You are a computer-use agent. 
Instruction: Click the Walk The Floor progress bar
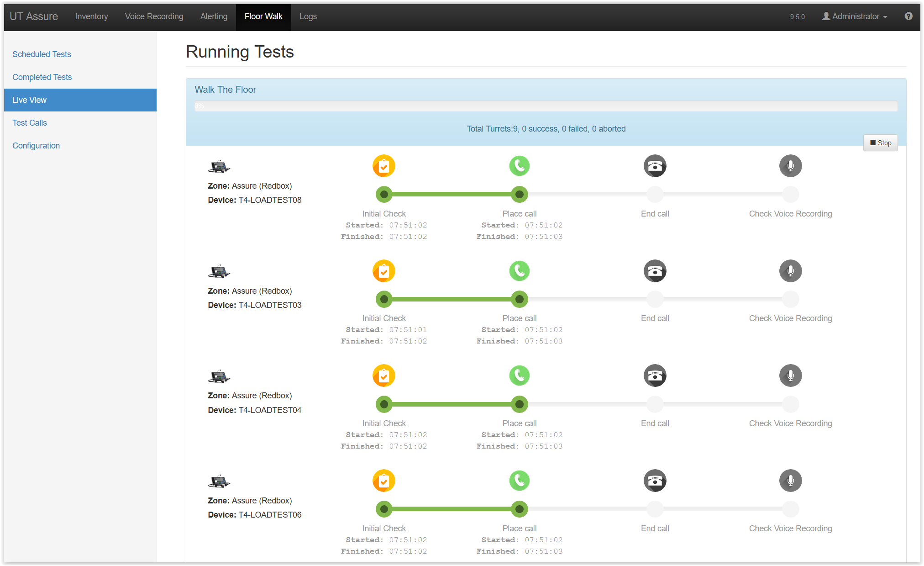coord(546,106)
